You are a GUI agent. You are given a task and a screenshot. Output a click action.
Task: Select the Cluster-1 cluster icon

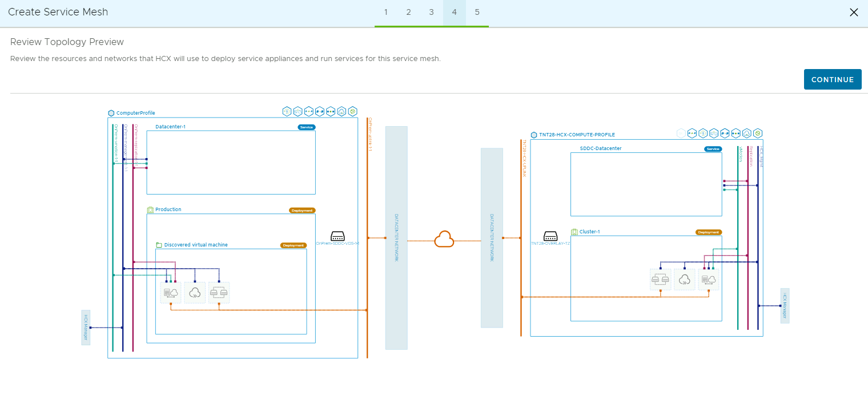[574, 232]
